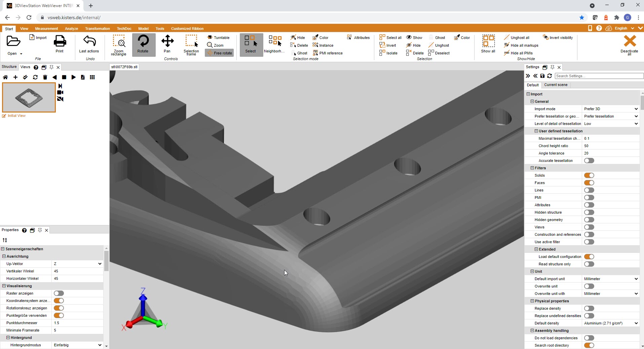This screenshot has width=644, height=349.
Task: Enable the Lines filter toggle
Action: [589, 190]
